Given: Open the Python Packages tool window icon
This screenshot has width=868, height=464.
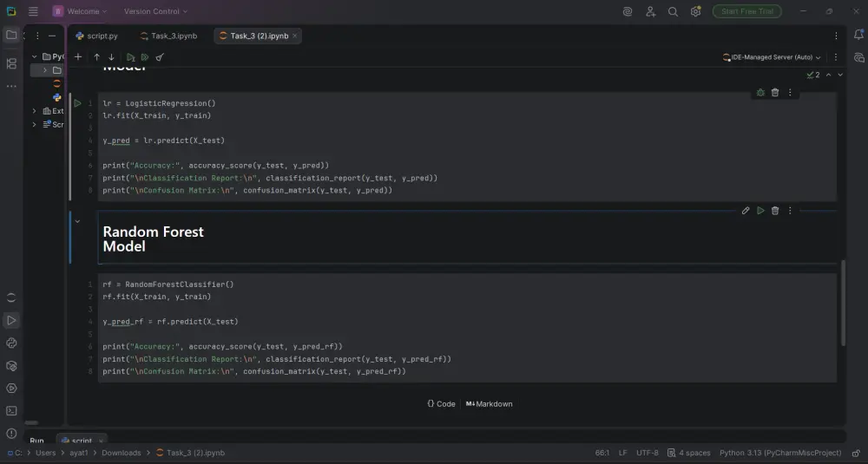Looking at the screenshot, I should (11, 365).
